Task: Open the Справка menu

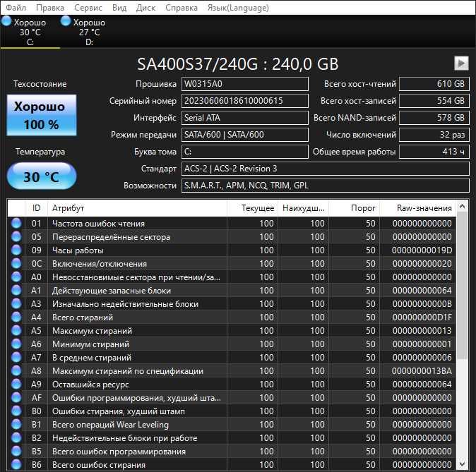Action: [x=182, y=8]
